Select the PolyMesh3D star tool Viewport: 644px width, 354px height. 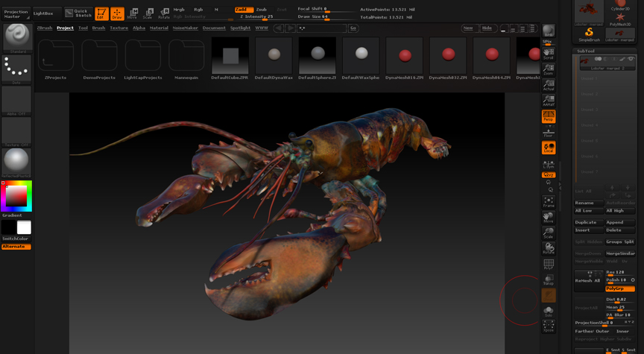coord(619,19)
